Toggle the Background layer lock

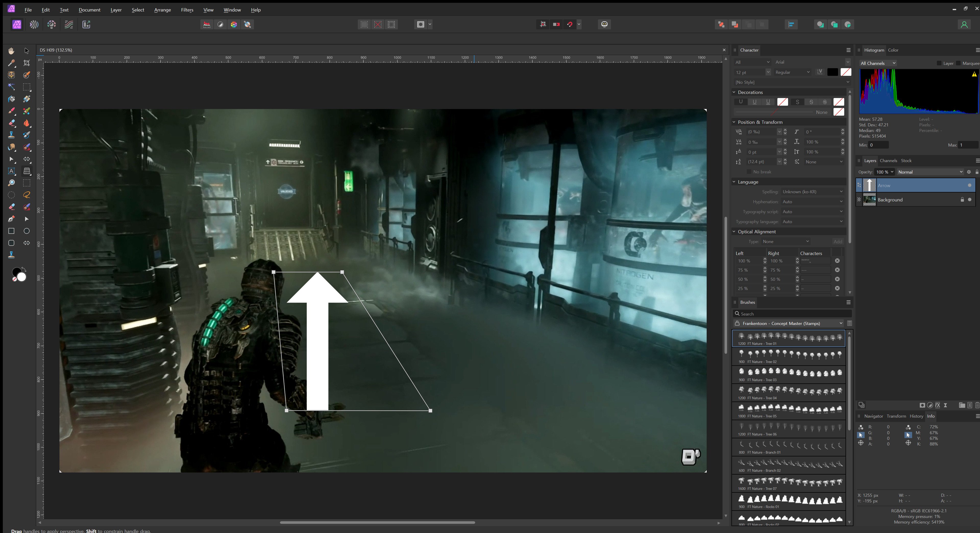[962, 200]
